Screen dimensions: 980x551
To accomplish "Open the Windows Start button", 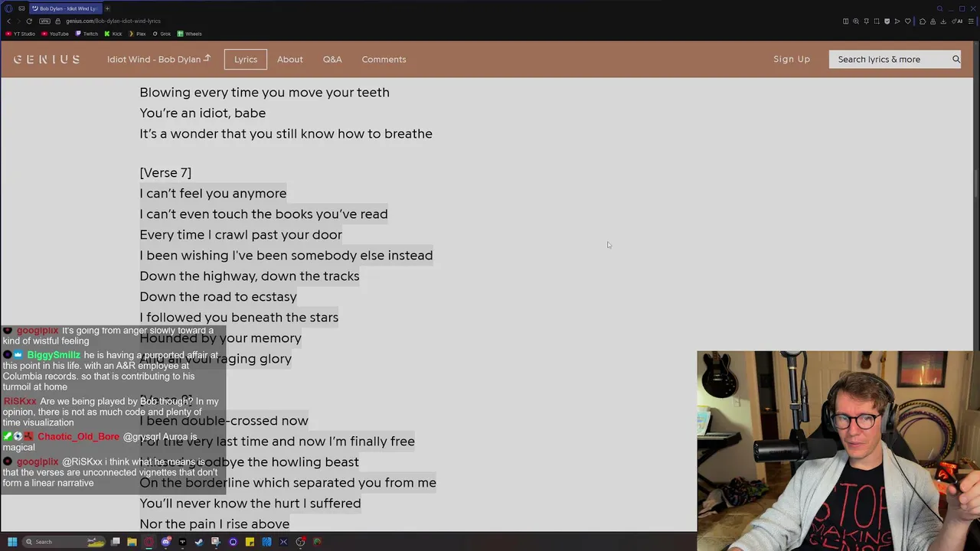I will 12,542.
